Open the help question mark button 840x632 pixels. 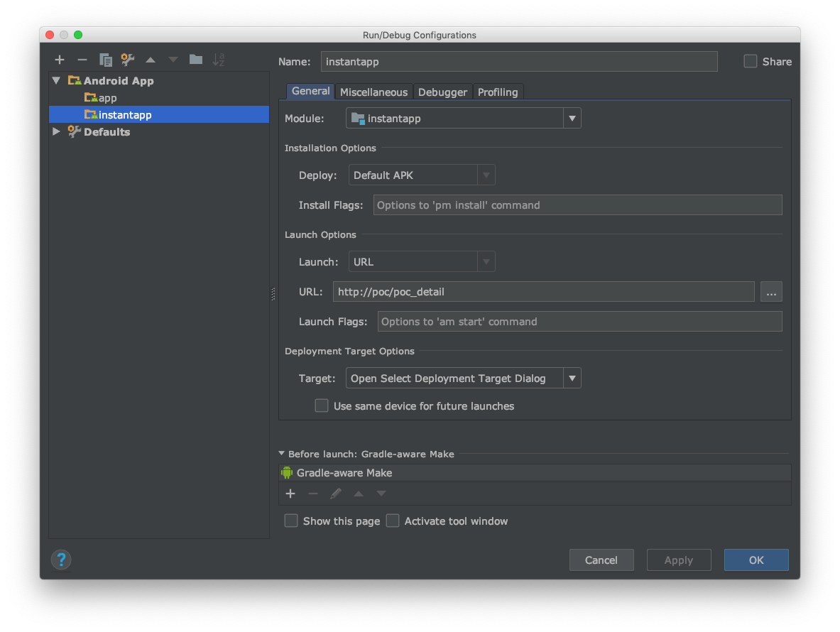61,560
